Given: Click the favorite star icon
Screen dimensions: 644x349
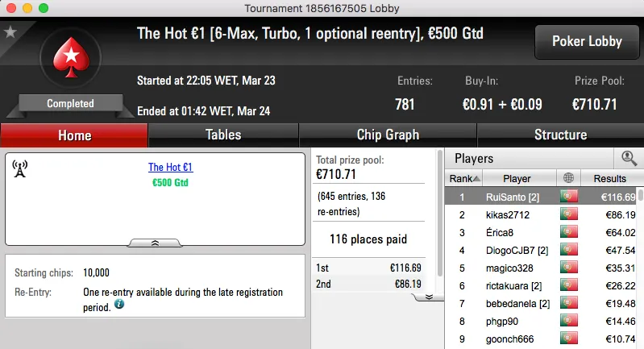Looking at the screenshot, I should click(x=10, y=32).
